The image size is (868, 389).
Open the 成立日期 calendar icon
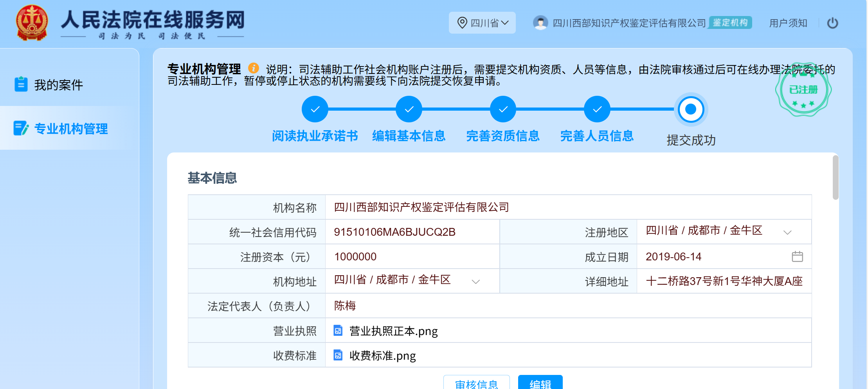coord(797,256)
